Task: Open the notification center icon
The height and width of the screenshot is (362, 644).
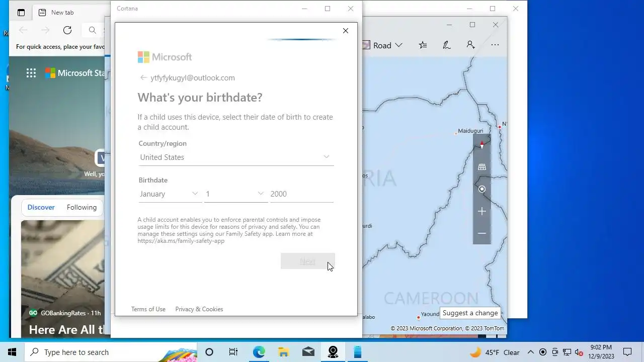Action: 627,352
